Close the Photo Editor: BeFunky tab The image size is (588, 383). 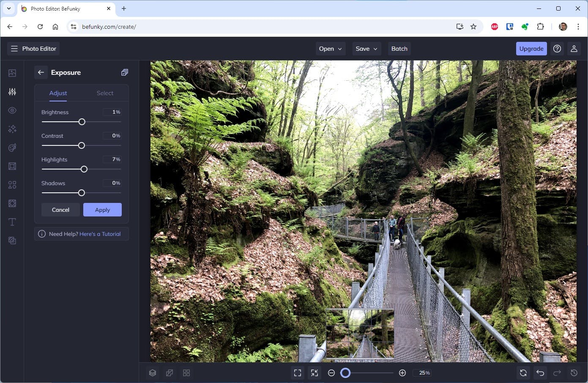point(109,8)
